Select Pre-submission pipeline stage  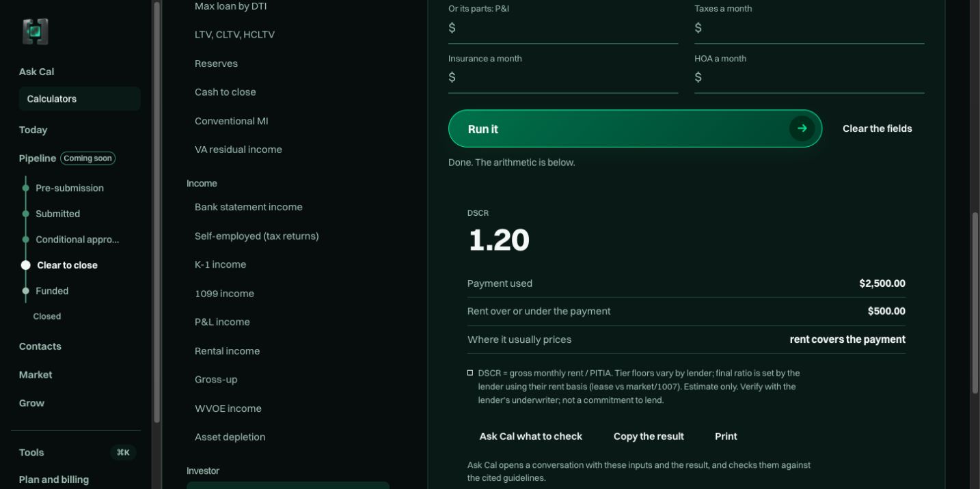pyautogui.click(x=70, y=188)
